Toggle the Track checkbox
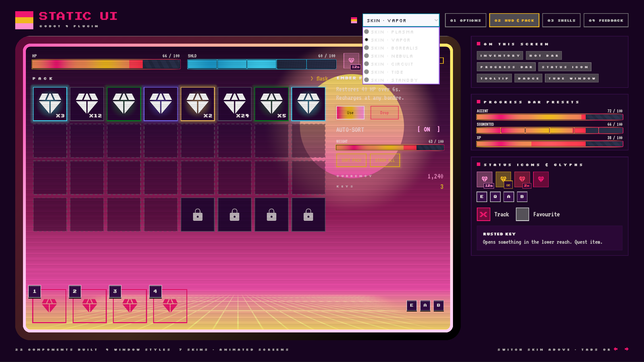This screenshot has width=644, height=362. click(483, 214)
